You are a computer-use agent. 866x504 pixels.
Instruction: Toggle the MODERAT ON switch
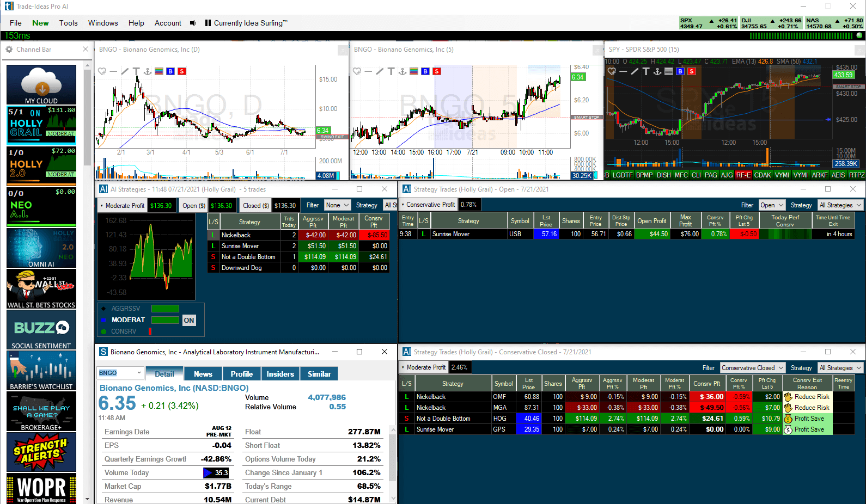point(188,320)
